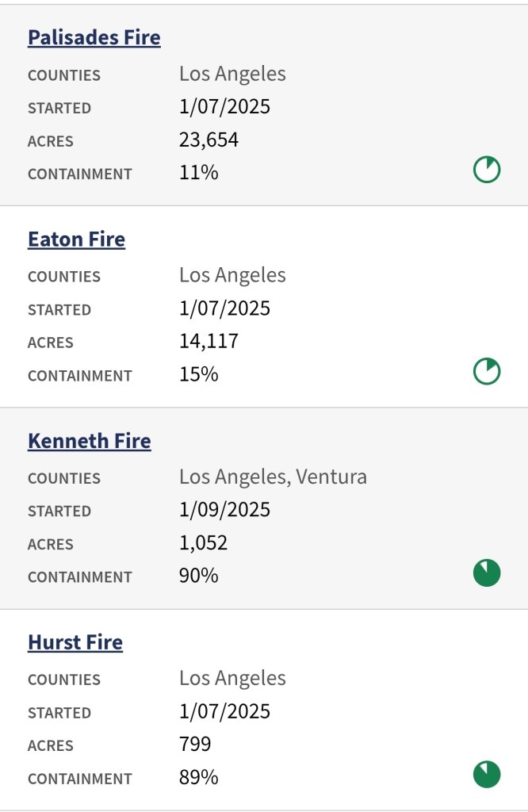The height and width of the screenshot is (812, 528).
Task: Click the Kenneth Fire 1,052 acres value
Action: pos(203,543)
